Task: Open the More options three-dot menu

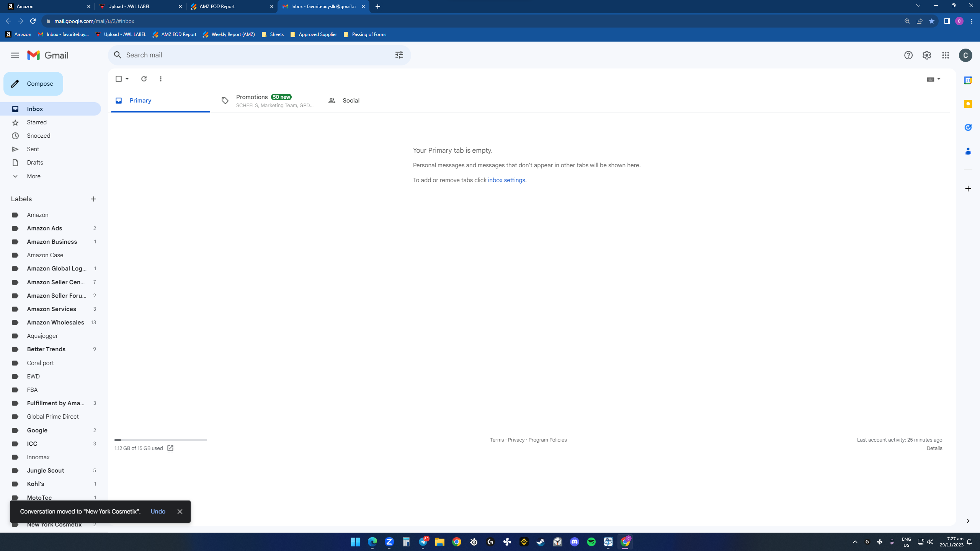Action: point(161,79)
